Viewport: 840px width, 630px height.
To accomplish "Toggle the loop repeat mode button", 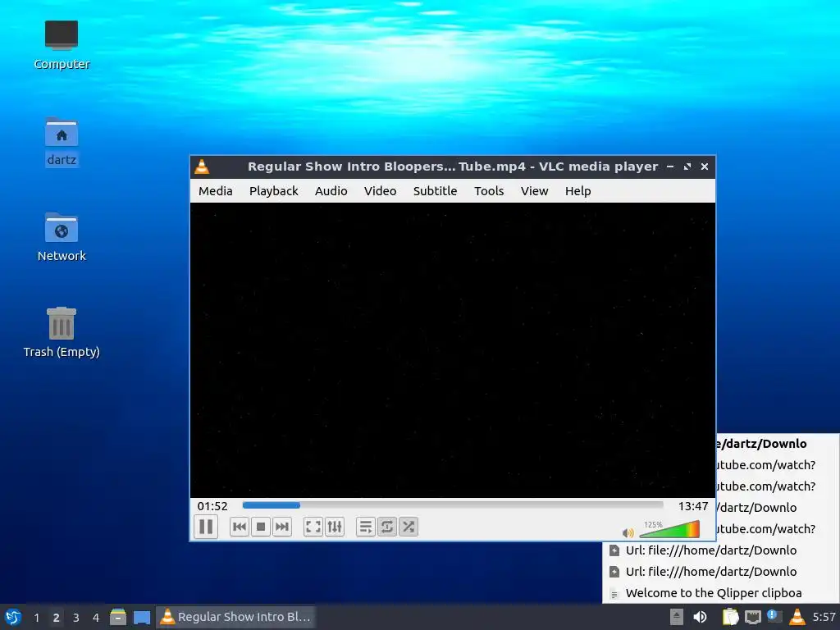I will click(x=387, y=527).
